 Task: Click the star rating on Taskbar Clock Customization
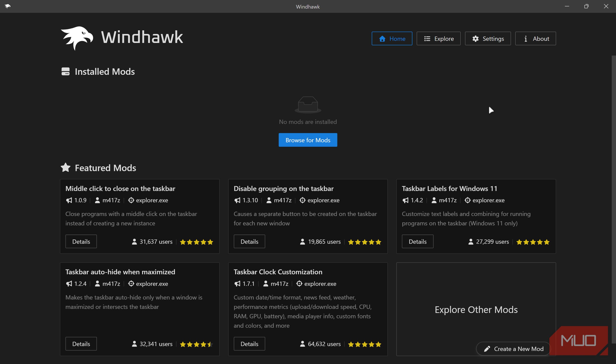pos(365,344)
